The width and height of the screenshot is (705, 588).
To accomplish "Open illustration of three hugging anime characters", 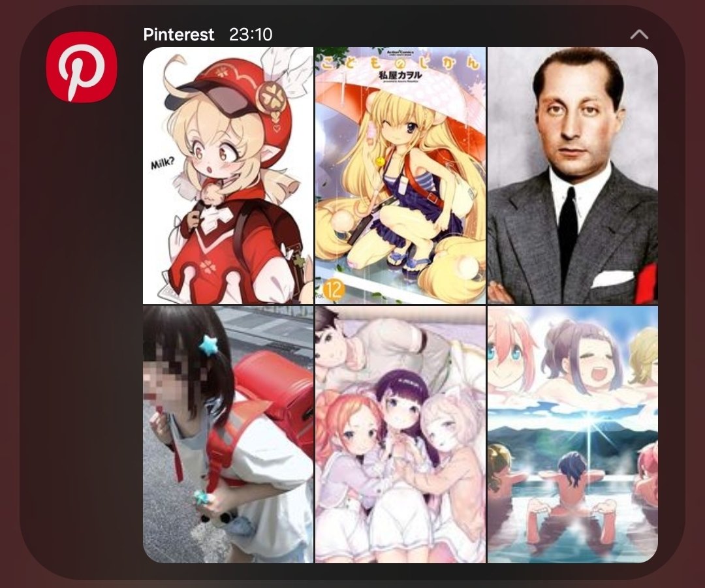I will point(400,435).
